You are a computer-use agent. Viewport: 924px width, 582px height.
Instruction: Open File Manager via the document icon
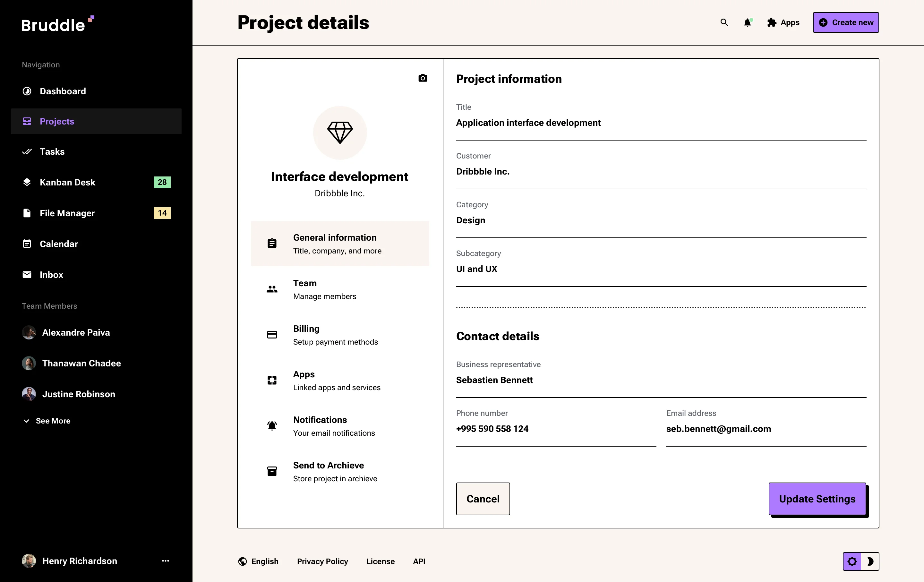pyautogui.click(x=27, y=213)
